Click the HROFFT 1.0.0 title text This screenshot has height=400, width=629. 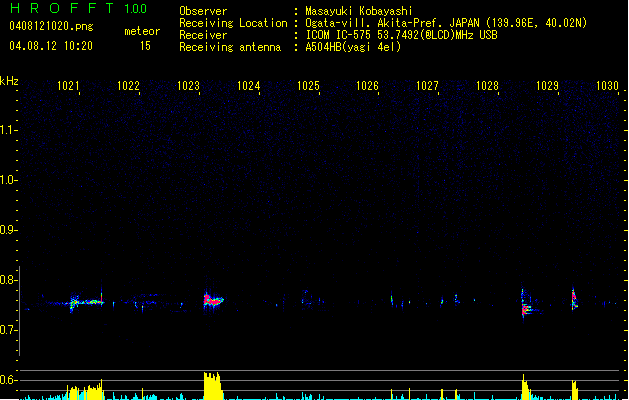coord(79,8)
